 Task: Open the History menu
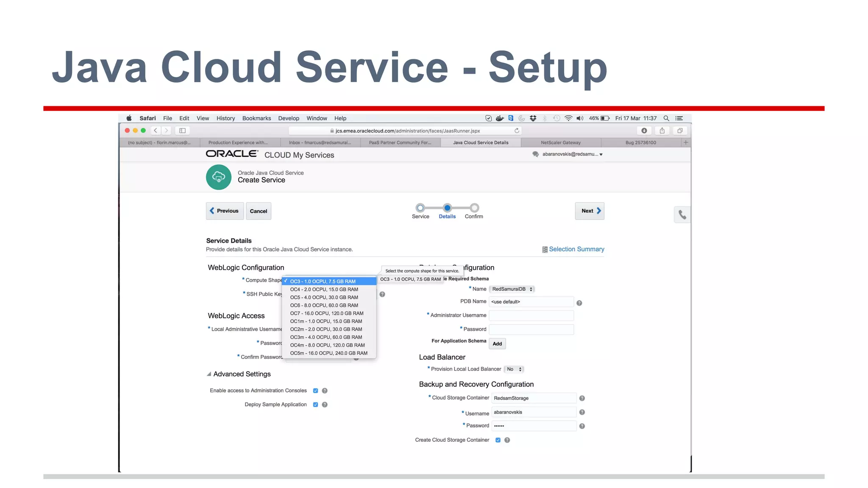pyautogui.click(x=225, y=118)
